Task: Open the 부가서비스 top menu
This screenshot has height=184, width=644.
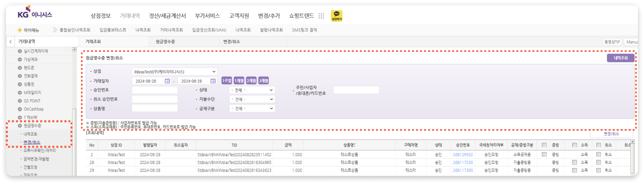Action: coord(207,16)
